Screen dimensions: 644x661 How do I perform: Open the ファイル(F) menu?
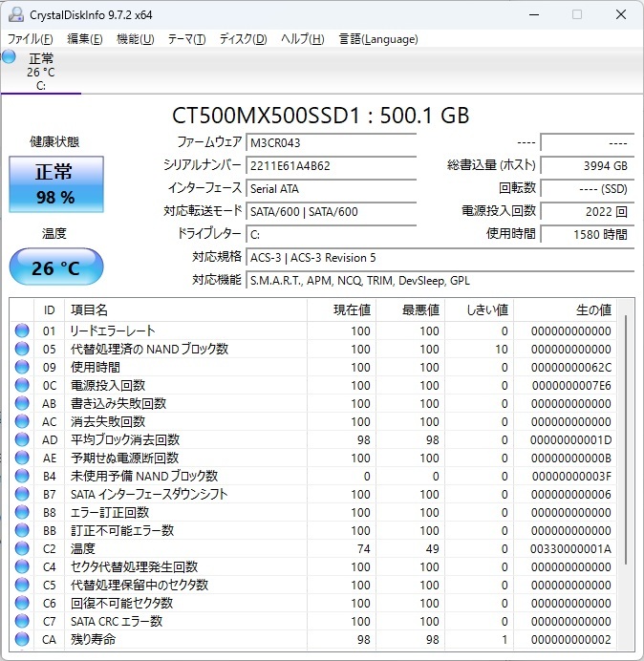coord(30,39)
